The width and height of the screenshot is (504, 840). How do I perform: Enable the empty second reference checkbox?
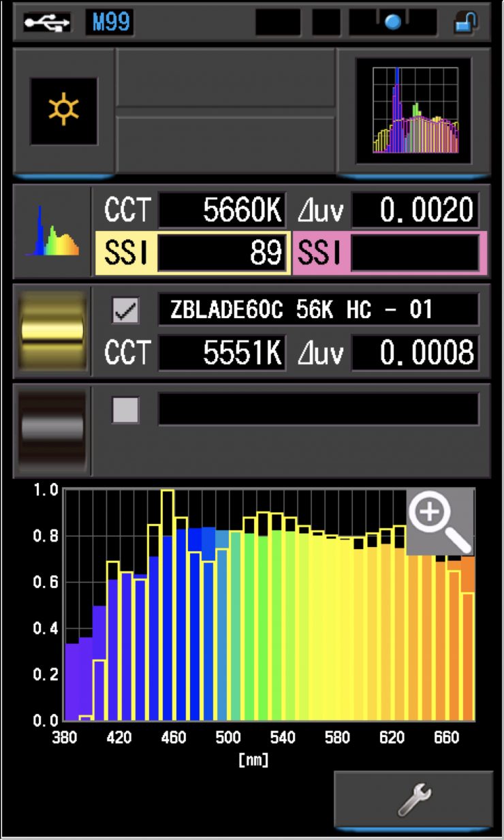coord(125,409)
